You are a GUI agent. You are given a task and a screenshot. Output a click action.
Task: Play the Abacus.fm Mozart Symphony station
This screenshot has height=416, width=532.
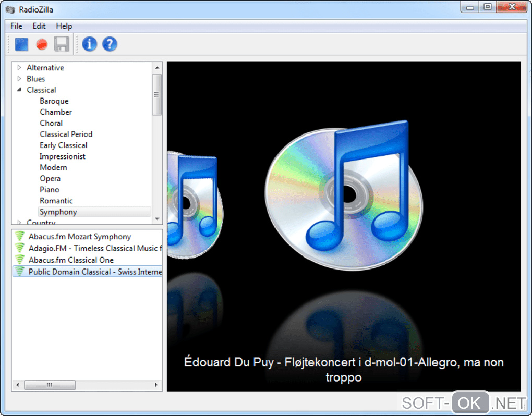coord(80,236)
